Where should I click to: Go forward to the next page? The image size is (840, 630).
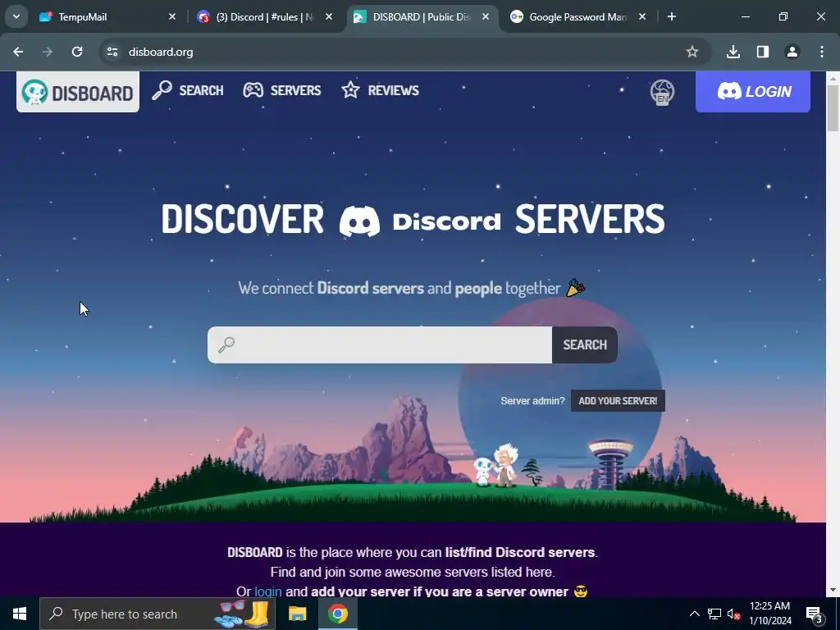[x=48, y=52]
